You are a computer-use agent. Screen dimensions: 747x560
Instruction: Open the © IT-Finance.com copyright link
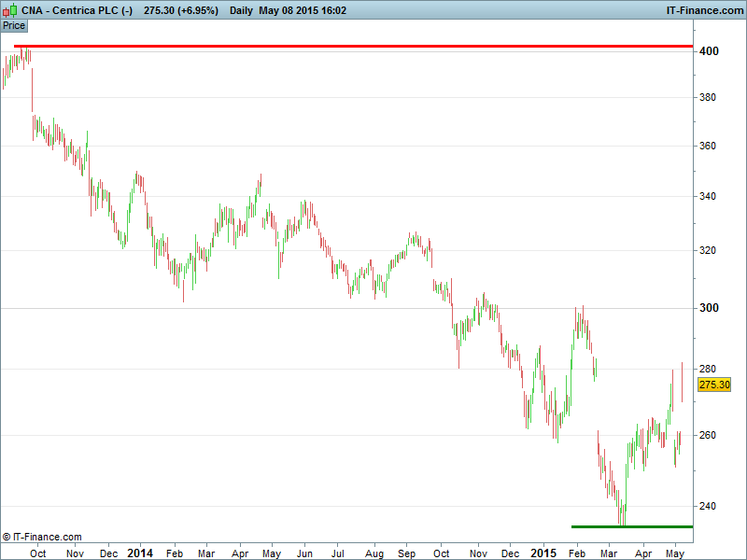[42, 537]
